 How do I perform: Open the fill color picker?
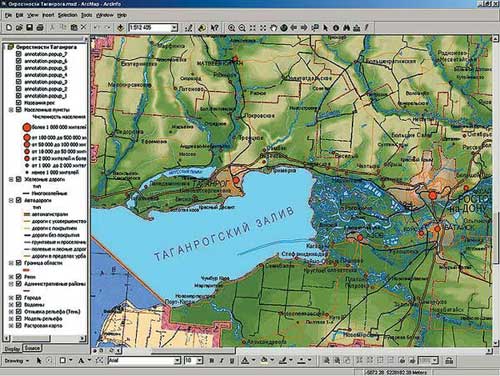coord(264,360)
